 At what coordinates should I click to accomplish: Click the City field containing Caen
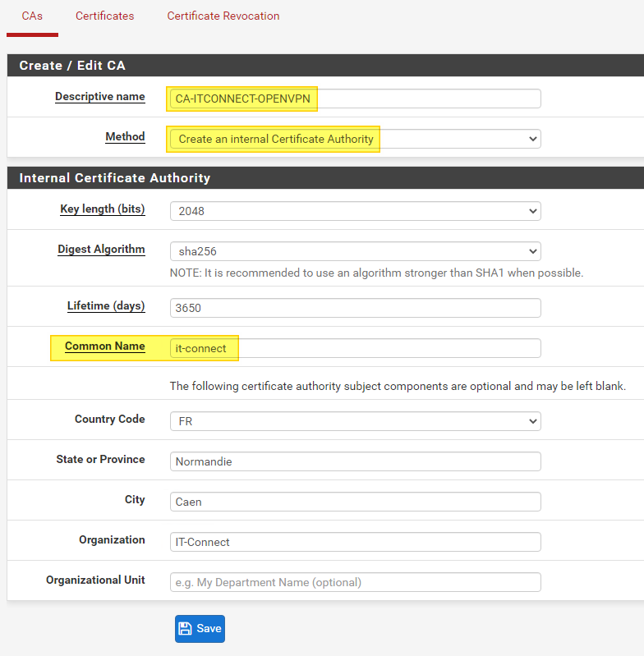355,502
